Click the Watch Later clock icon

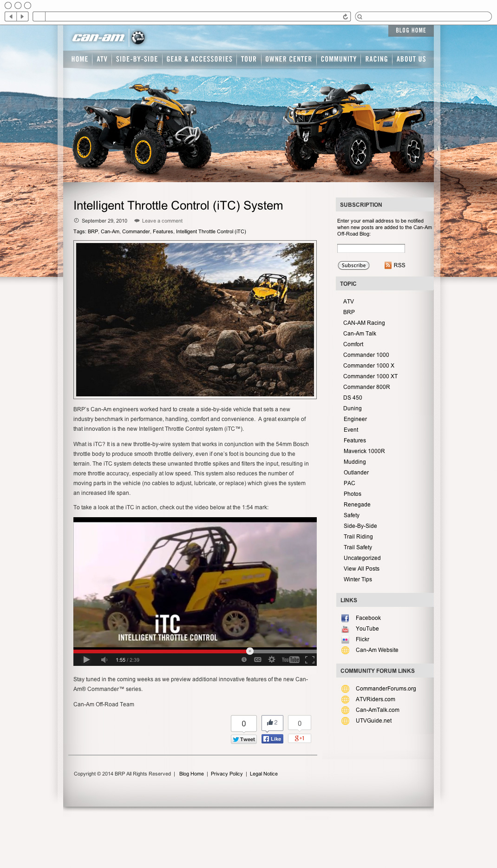click(x=244, y=660)
